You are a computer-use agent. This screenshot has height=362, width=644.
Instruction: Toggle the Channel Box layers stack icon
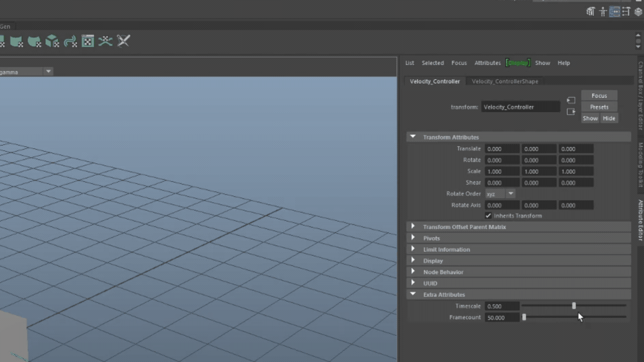pyautogui.click(x=638, y=12)
